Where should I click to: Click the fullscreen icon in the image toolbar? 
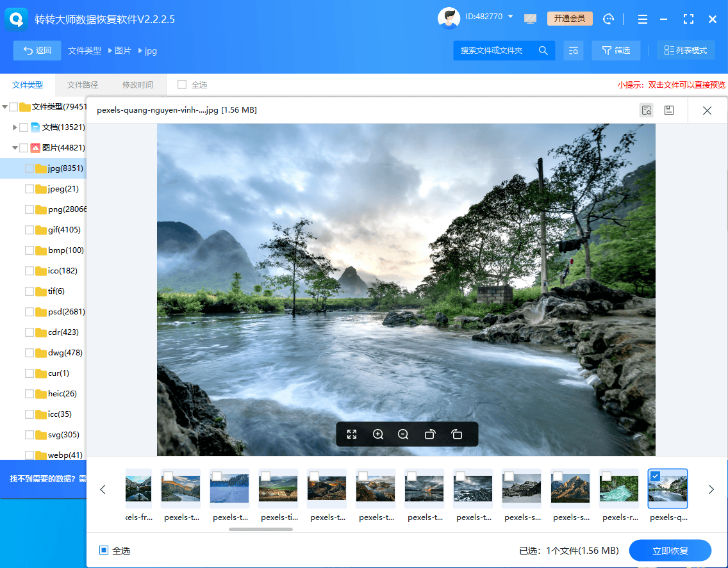point(352,434)
